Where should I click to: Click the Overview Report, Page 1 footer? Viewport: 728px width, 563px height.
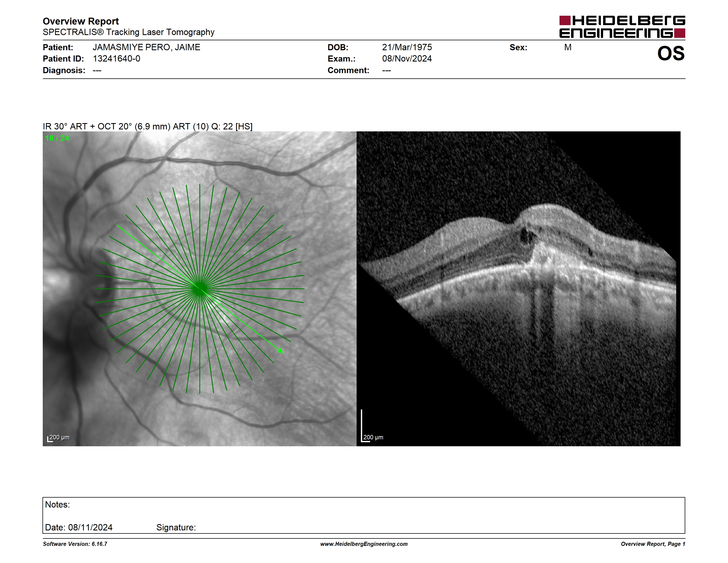click(x=653, y=544)
